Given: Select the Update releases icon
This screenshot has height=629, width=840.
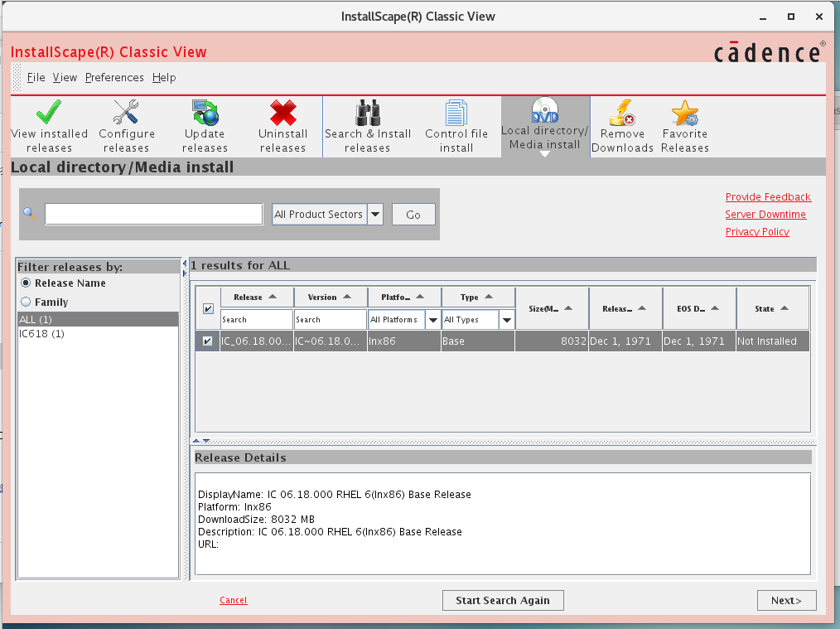Looking at the screenshot, I should coord(205,113).
